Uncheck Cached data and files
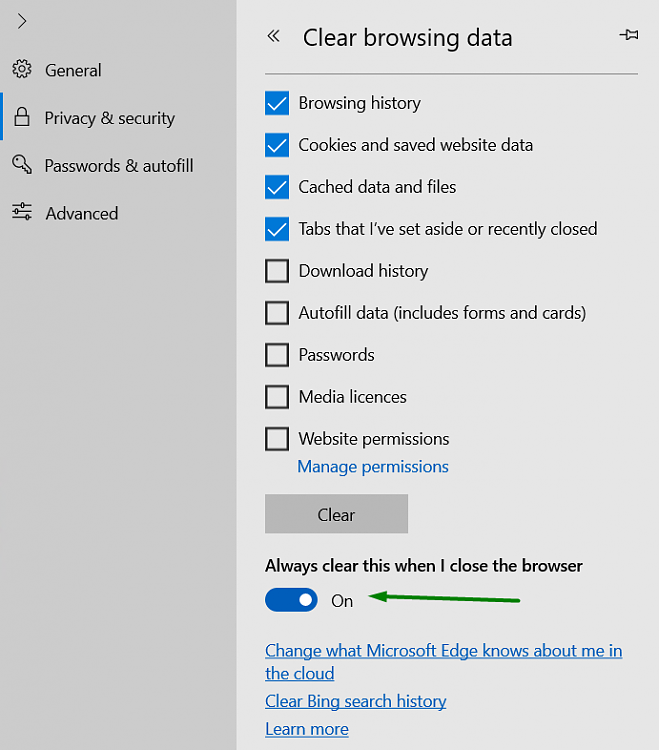Image resolution: width=659 pixels, height=750 pixels. pos(277,187)
